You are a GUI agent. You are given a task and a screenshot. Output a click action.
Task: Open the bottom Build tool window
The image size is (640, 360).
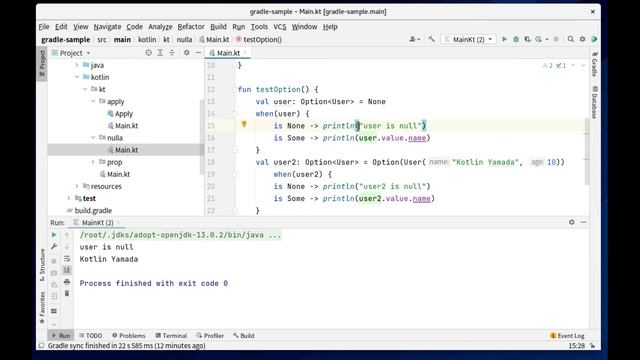click(244, 336)
